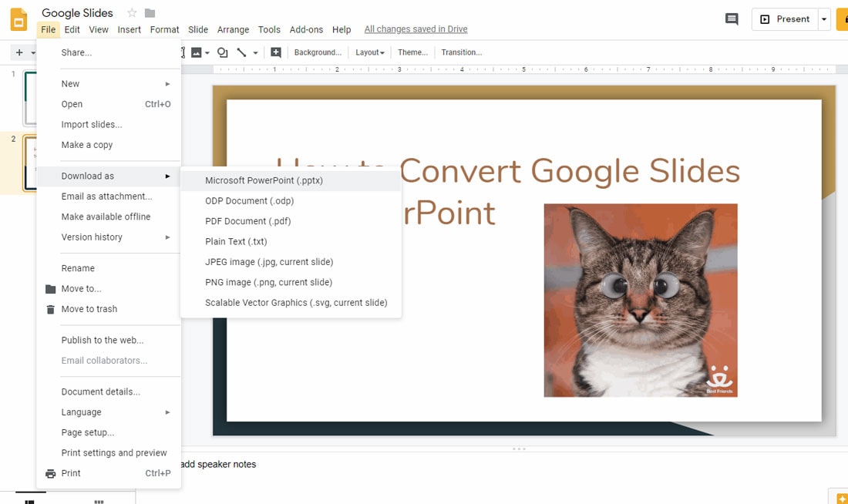Open the Tools menu
The width and height of the screenshot is (848, 504).
269,29
